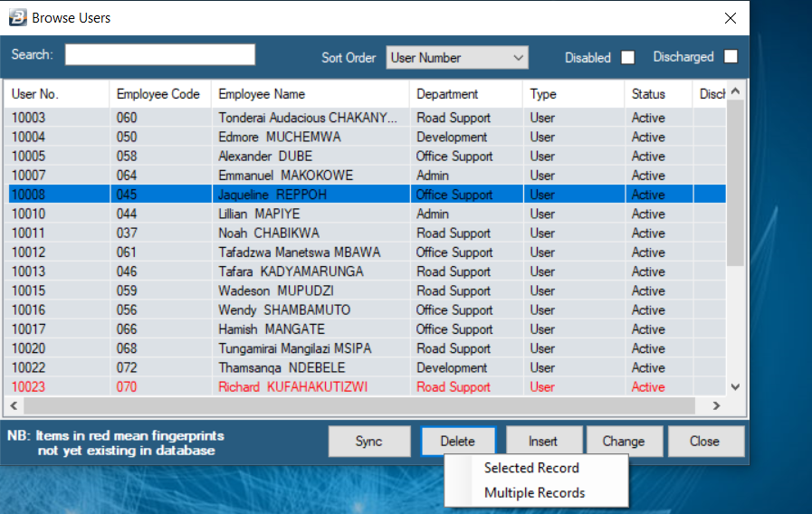Select Tafadzwa Manetswa MBAWA row
Viewport: 812px width, 514px height.
point(365,252)
